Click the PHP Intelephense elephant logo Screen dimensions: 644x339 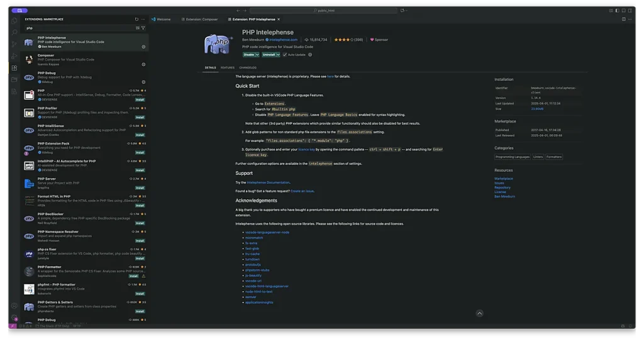217,44
